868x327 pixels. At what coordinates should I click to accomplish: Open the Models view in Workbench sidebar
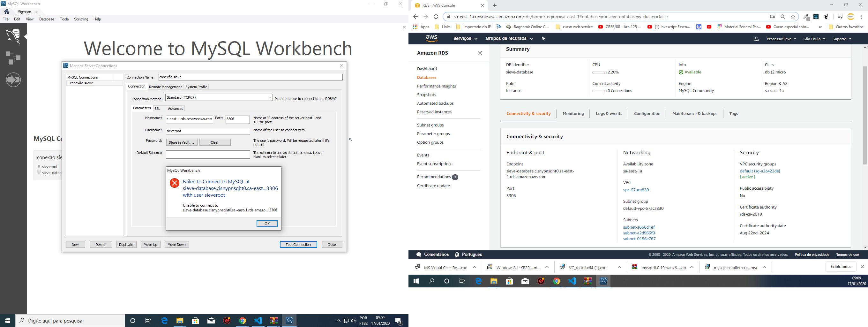[x=13, y=58]
